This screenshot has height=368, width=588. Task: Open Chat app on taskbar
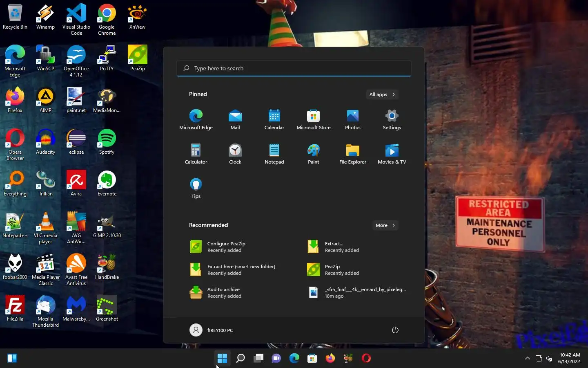click(x=276, y=358)
